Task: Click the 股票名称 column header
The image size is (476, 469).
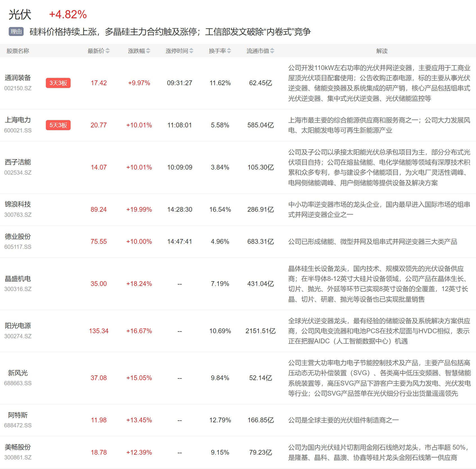Action: click(18, 51)
